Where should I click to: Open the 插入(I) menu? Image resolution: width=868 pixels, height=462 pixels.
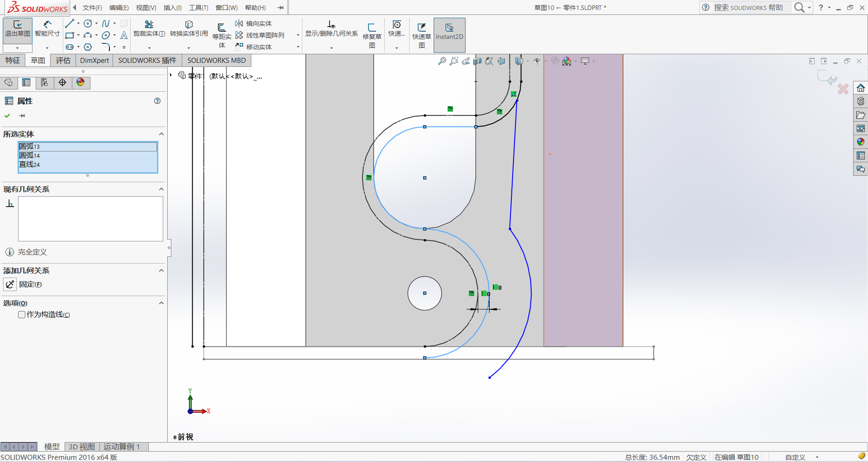(172, 8)
